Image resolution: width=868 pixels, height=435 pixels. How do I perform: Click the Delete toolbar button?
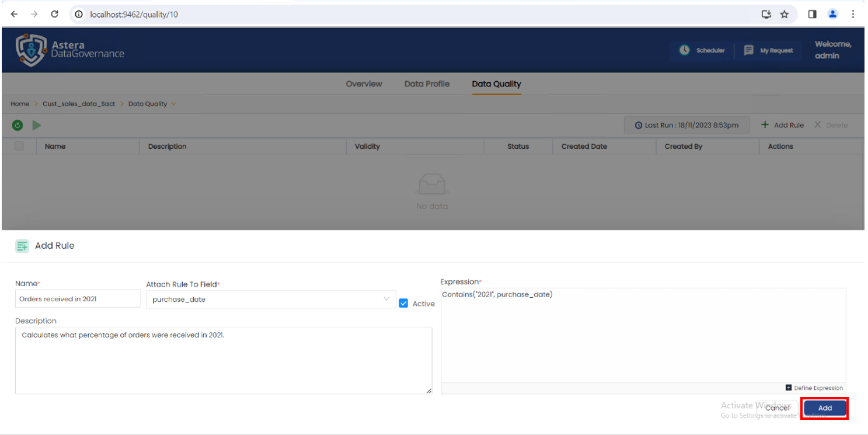click(x=831, y=126)
